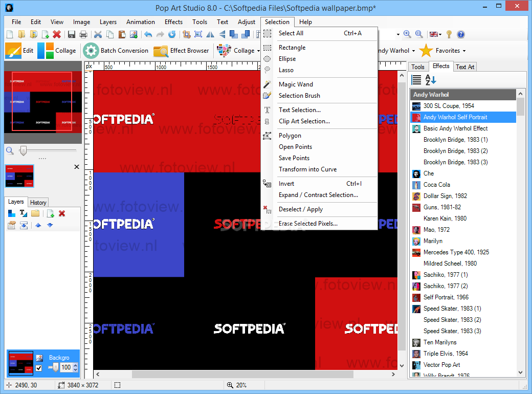Open the Effect Browser button
Viewport: 532px width, 394px height.
tap(181, 51)
